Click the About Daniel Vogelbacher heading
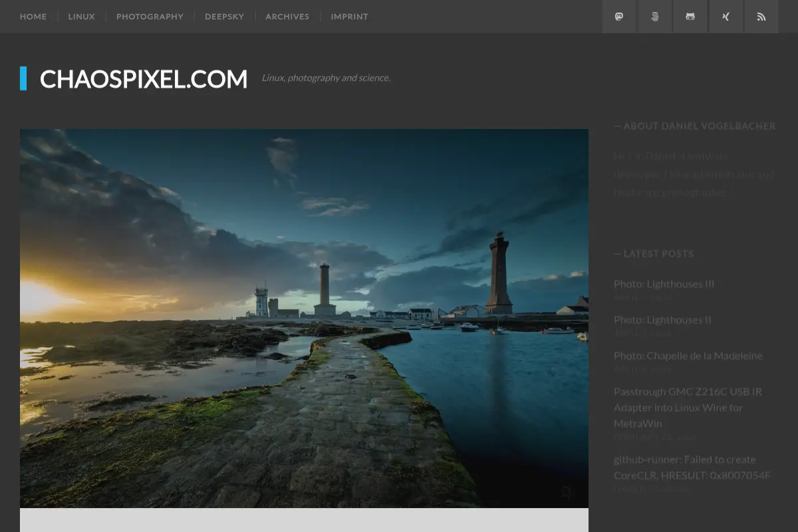The image size is (798, 532). coord(695,126)
